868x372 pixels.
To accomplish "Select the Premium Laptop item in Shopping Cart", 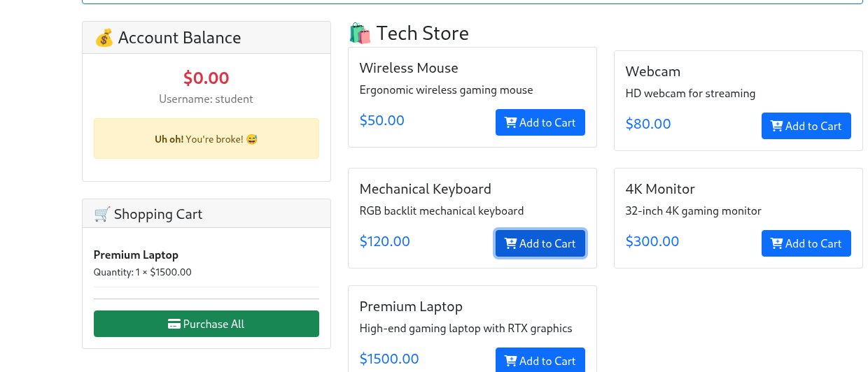I will [136, 255].
